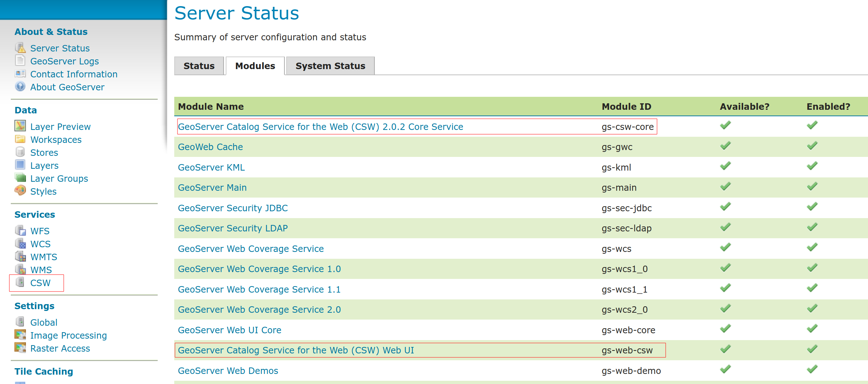The image size is (868, 384).
Task: Click the WMTS service icon
Action: [20, 257]
